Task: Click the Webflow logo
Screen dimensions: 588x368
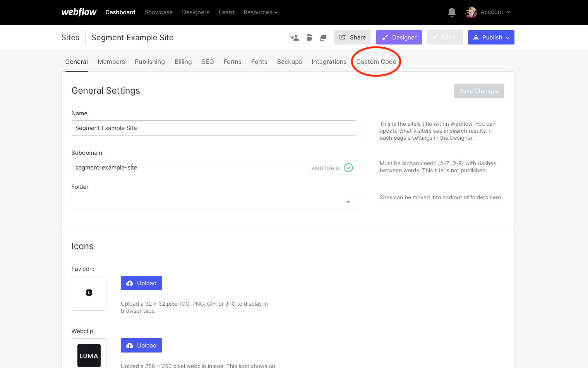Action: tap(79, 12)
